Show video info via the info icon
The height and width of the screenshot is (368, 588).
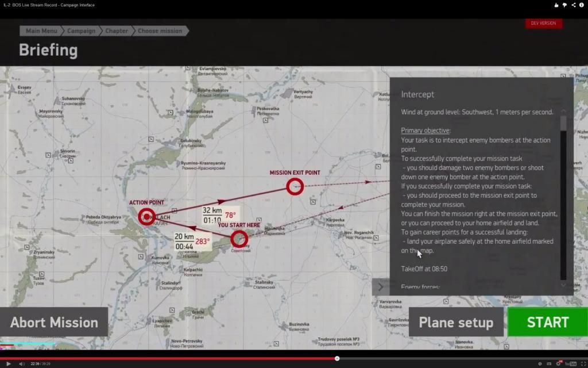pos(582,5)
